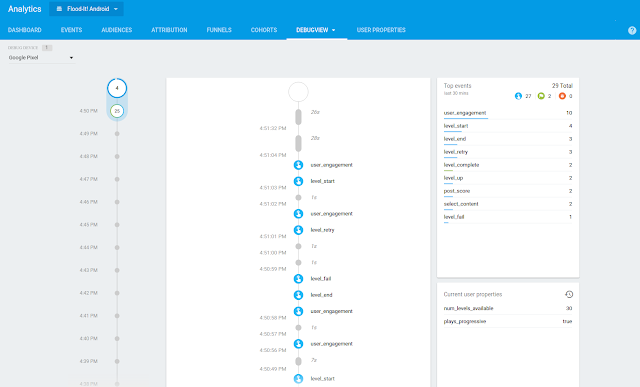Select the 4:50 PM bubble with 25 events
This screenshot has width=640, height=387.
pos(117,111)
